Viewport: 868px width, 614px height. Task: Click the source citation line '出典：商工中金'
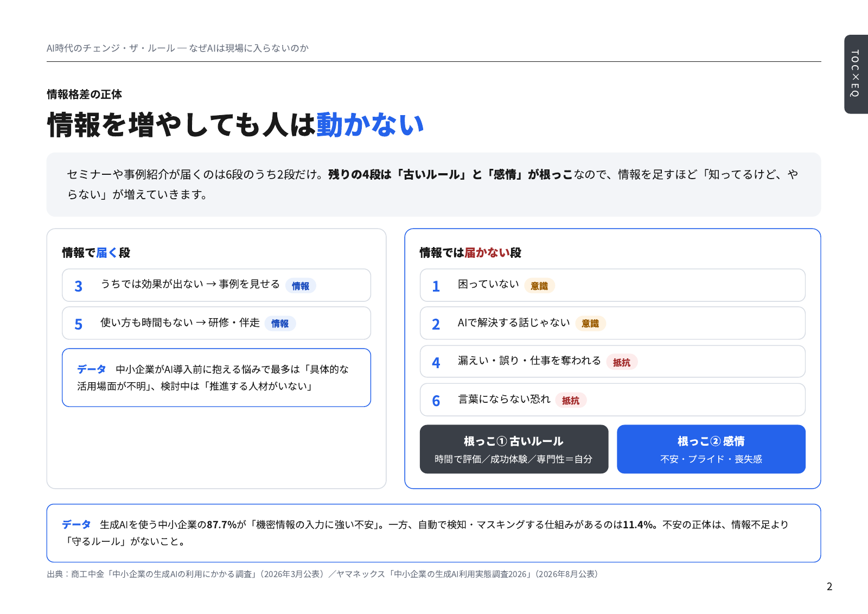pyautogui.click(x=322, y=574)
